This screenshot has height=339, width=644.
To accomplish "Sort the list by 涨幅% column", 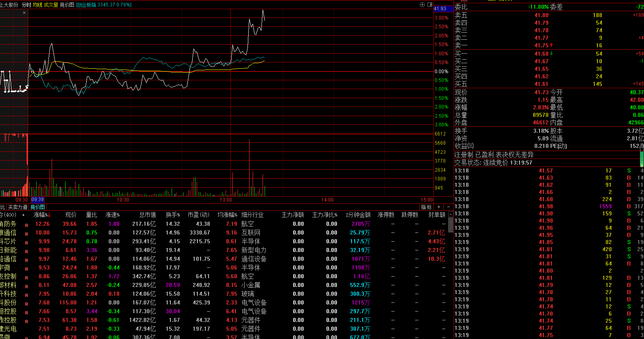I will [x=42, y=215].
